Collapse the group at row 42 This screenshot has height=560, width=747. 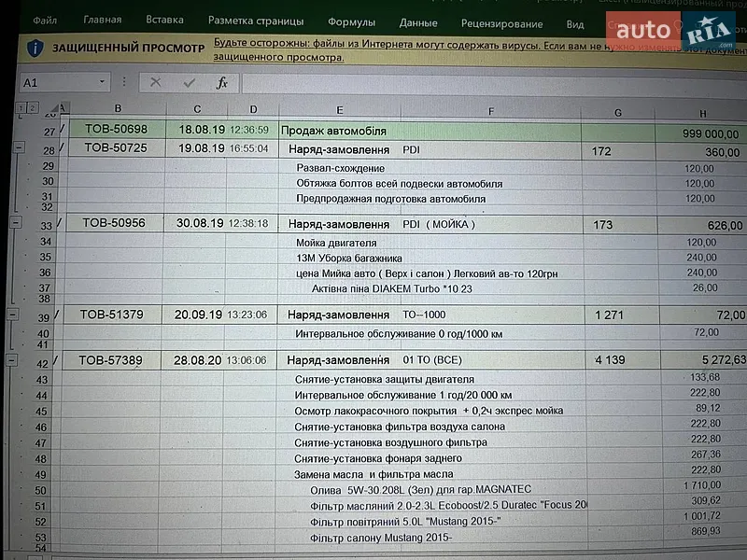coord(11,360)
